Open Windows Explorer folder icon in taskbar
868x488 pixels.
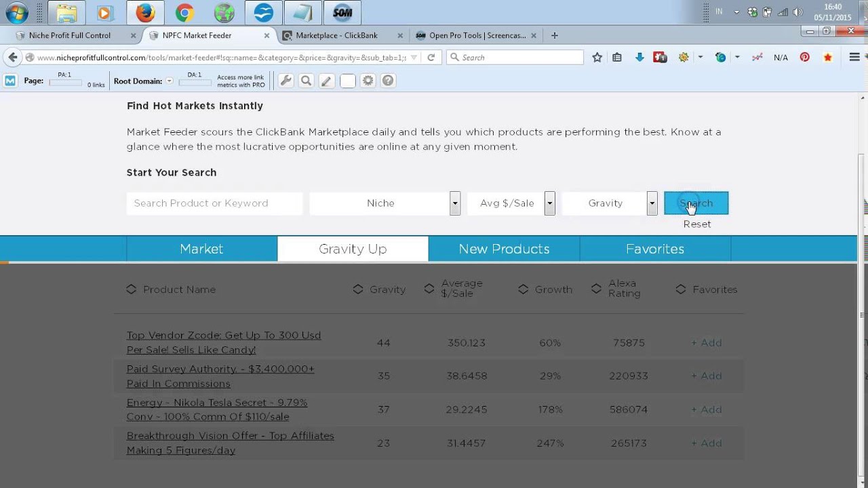tap(66, 13)
